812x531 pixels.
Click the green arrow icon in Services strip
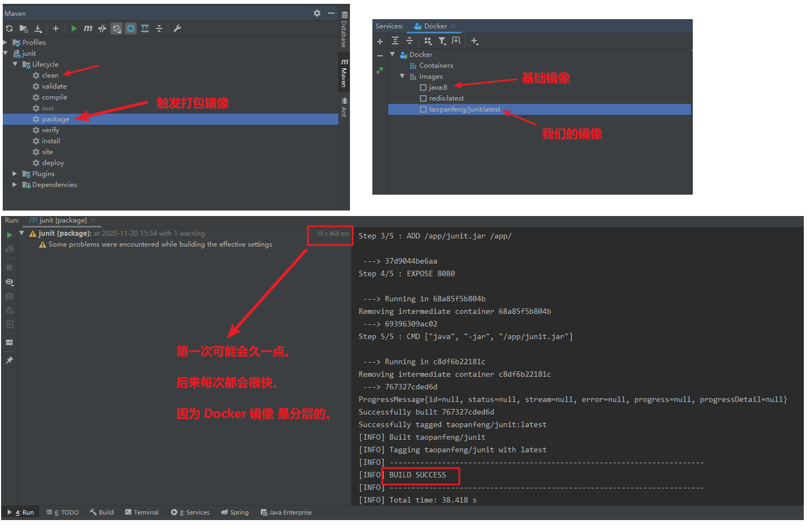(380, 70)
